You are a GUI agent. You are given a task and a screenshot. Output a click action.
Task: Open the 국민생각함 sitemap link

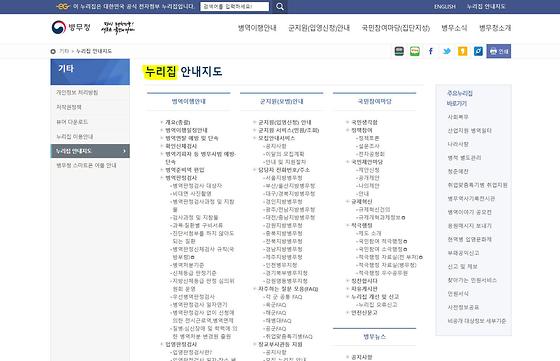point(364,122)
